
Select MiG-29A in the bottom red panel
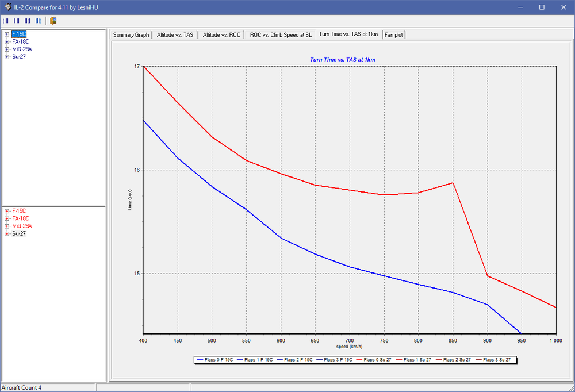(21, 226)
